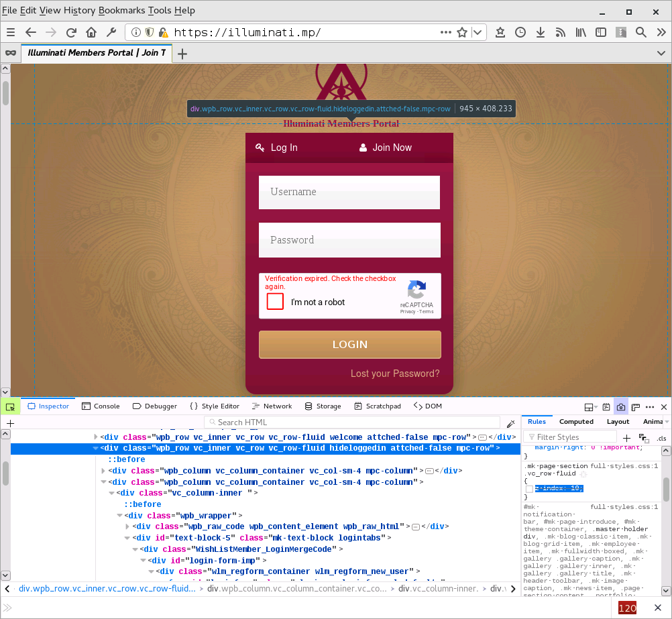Show site information icon in URL bar
Image resolution: width=672 pixels, height=619 pixels.
pyautogui.click(x=136, y=32)
